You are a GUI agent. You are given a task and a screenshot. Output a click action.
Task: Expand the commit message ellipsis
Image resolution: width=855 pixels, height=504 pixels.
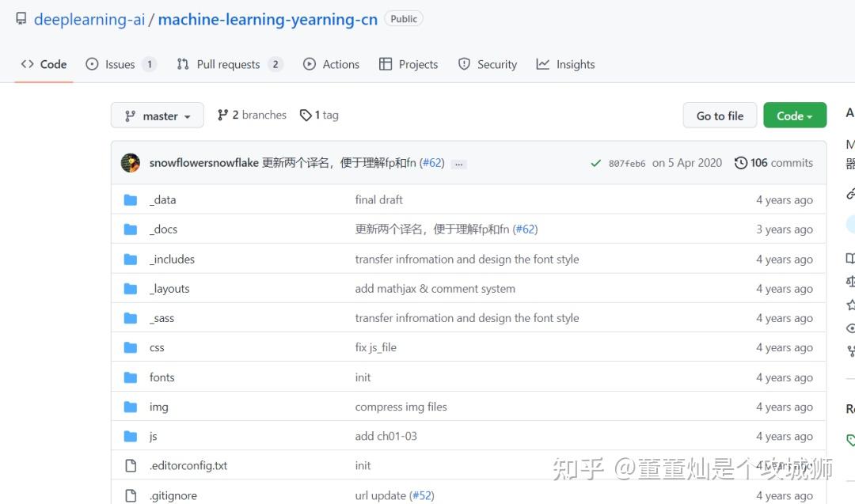click(458, 163)
